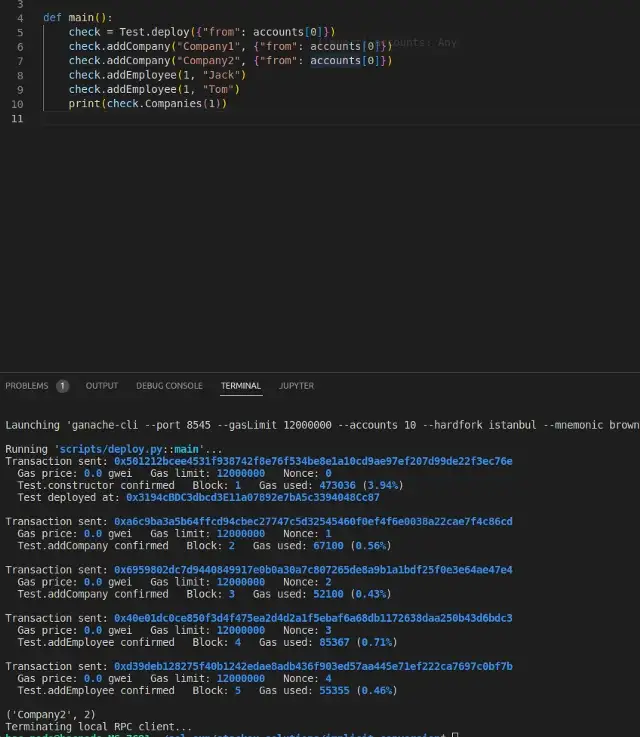
Task: Click the transaction hash starting 0xa6c9ba3a
Action: tap(312, 521)
